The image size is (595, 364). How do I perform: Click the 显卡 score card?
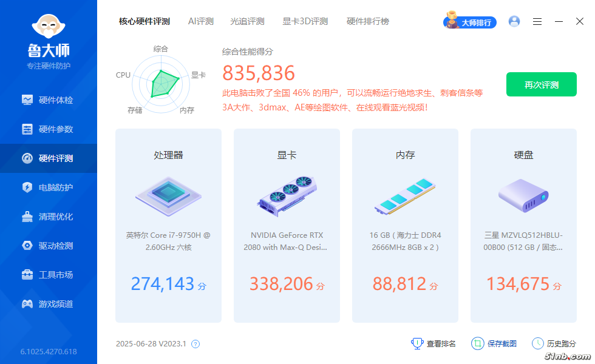(x=287, y=226)
